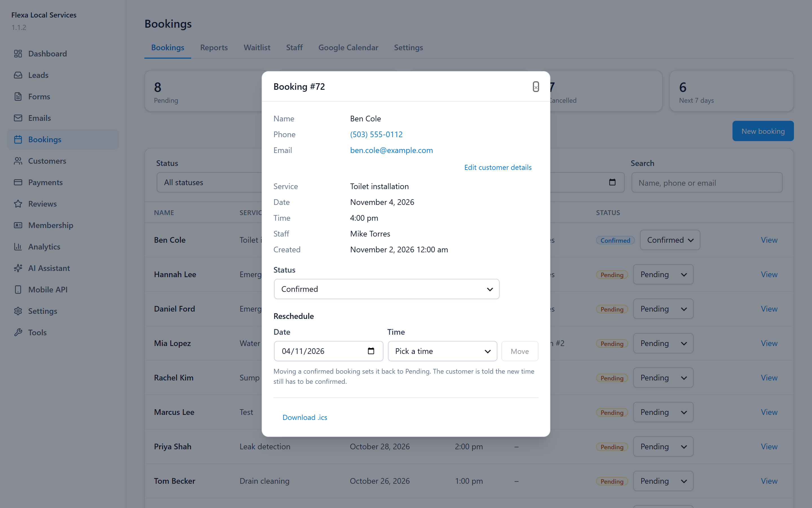812x508 pixels.
Task: Click the Bookings calendar icon in the sidebar
Action: point(18,139)
